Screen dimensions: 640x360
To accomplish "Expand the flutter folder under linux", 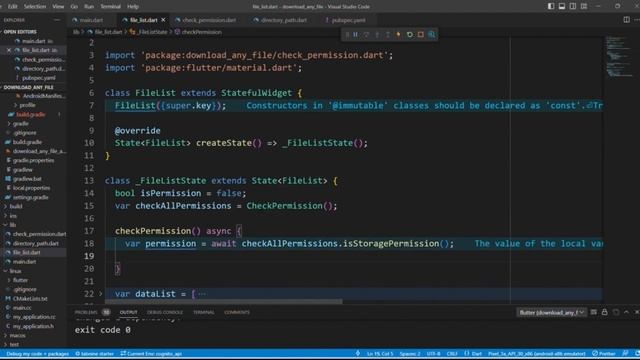I will pyautogui.click(x=20, y=280).
